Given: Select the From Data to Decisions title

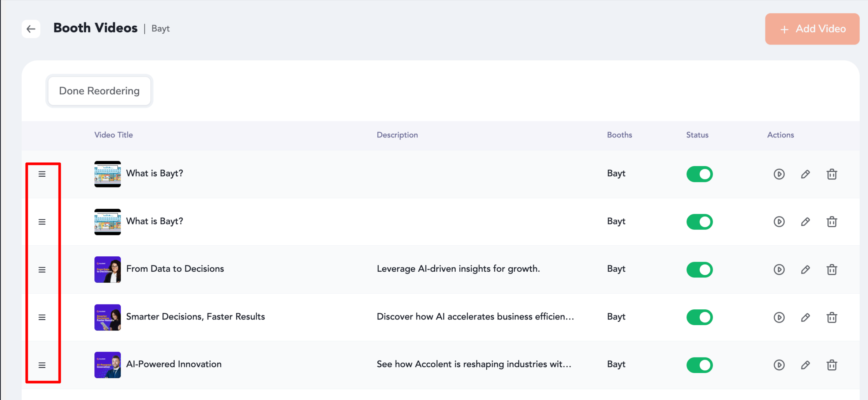Looking at the screenshot, I should click(175, 269).
